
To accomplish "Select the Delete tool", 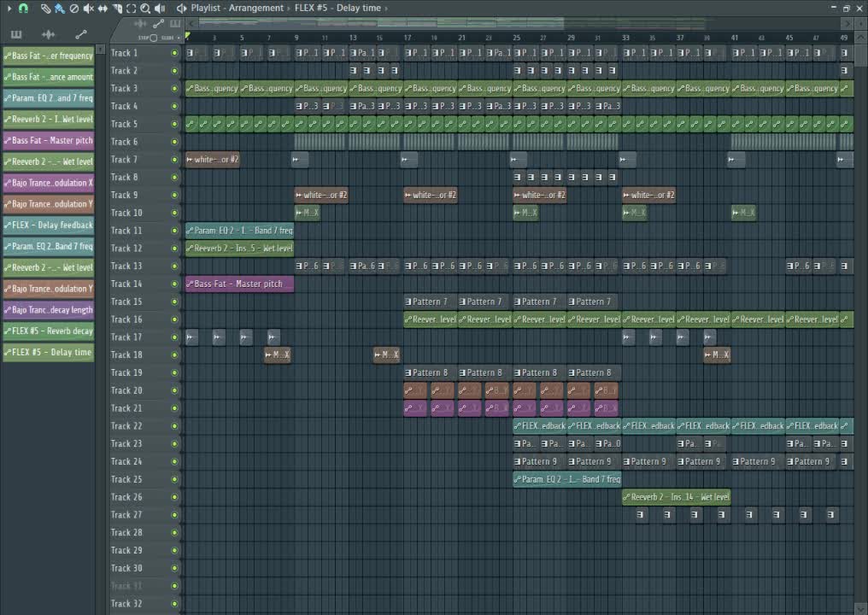I will [x=73, y=9].
